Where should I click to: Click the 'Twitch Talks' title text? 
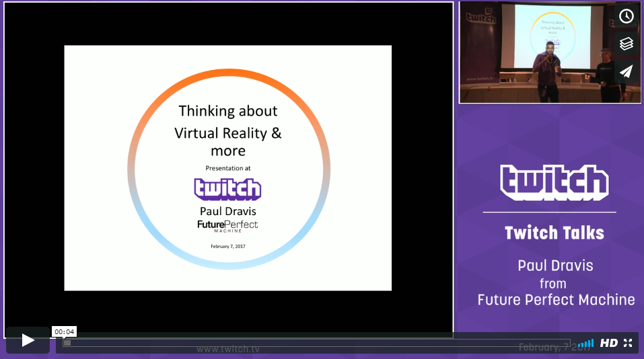[554, 233]
